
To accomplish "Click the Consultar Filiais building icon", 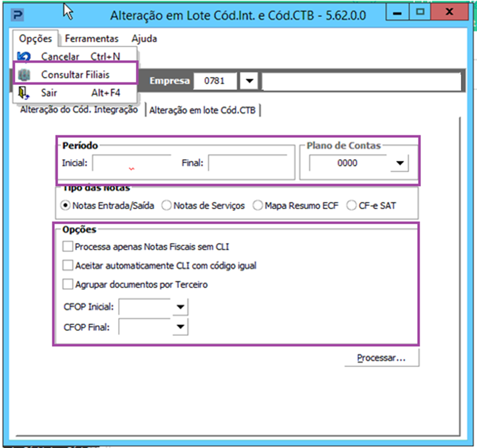I will pyautogui.click(x=24, y=75).
